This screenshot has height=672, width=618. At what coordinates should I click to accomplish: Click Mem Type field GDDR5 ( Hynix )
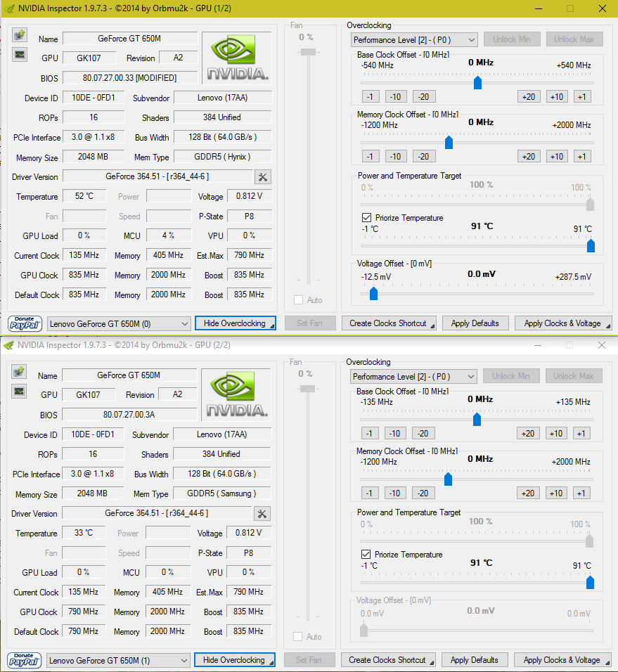(x=222, y=157)
